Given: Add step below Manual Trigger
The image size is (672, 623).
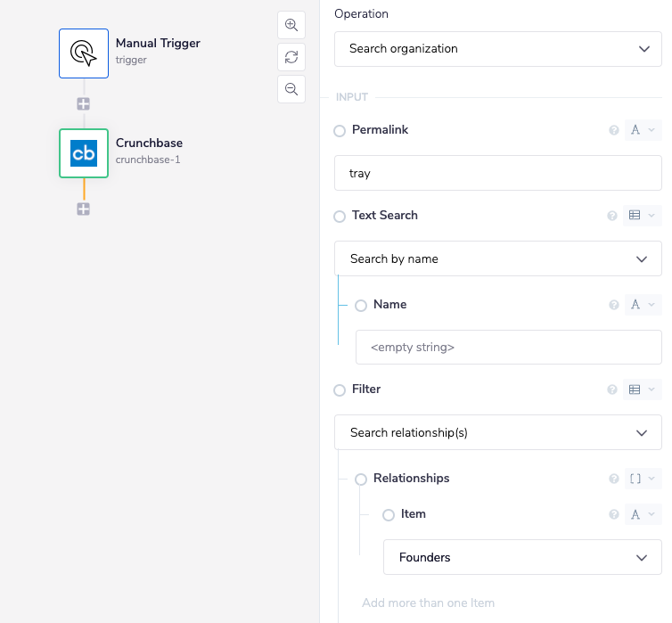Looking at the screenshot, I should (x=84, y=104).
